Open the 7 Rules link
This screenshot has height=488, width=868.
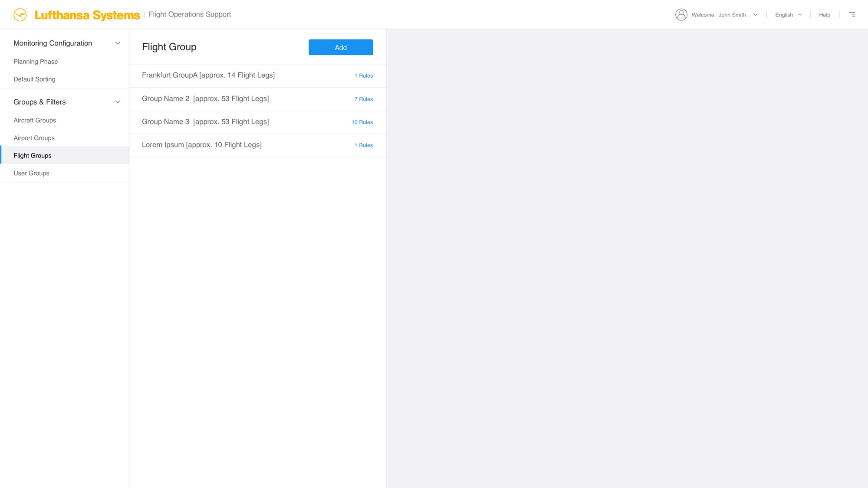(364, 99)
